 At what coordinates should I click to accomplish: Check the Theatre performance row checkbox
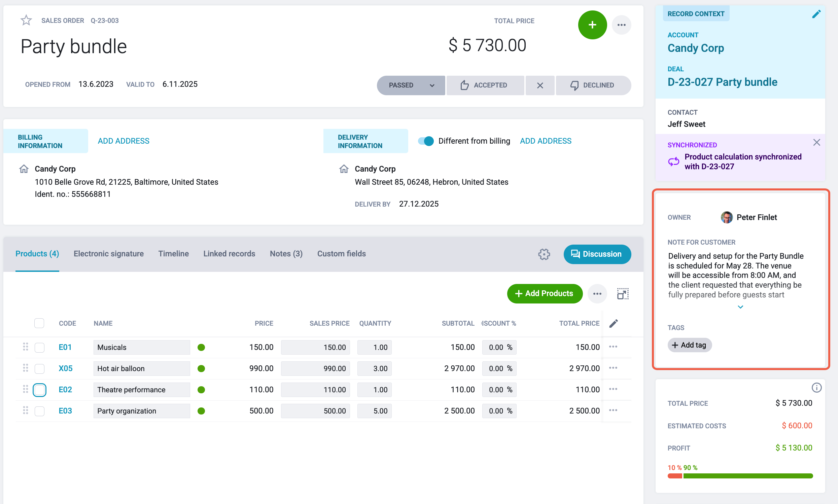click(39, 390)
